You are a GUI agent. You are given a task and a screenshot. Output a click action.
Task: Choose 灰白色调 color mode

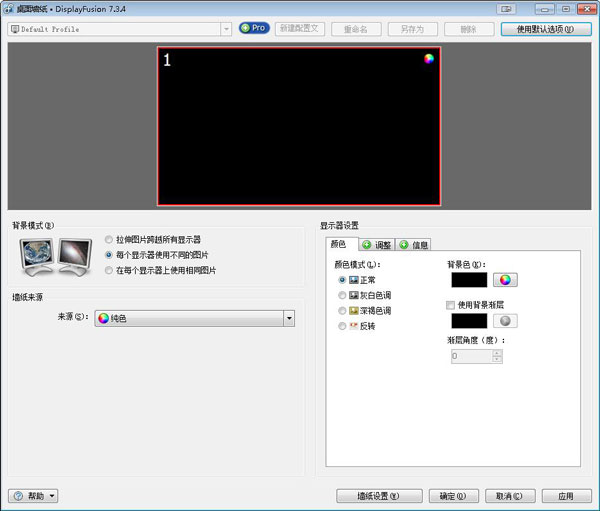[x=343, y=295]
